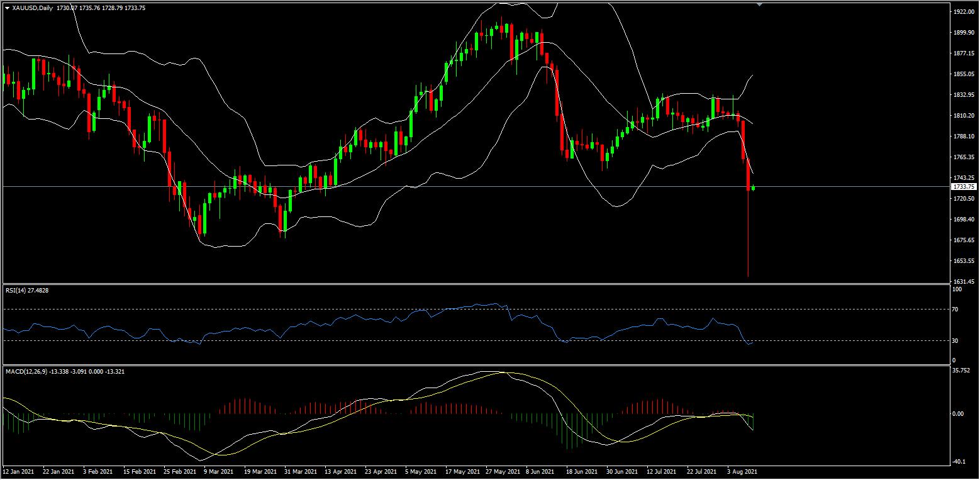Click the 12 Jan 2021 date label
Viewport: 980px width, 480px height.
click(x=18, y=471)
